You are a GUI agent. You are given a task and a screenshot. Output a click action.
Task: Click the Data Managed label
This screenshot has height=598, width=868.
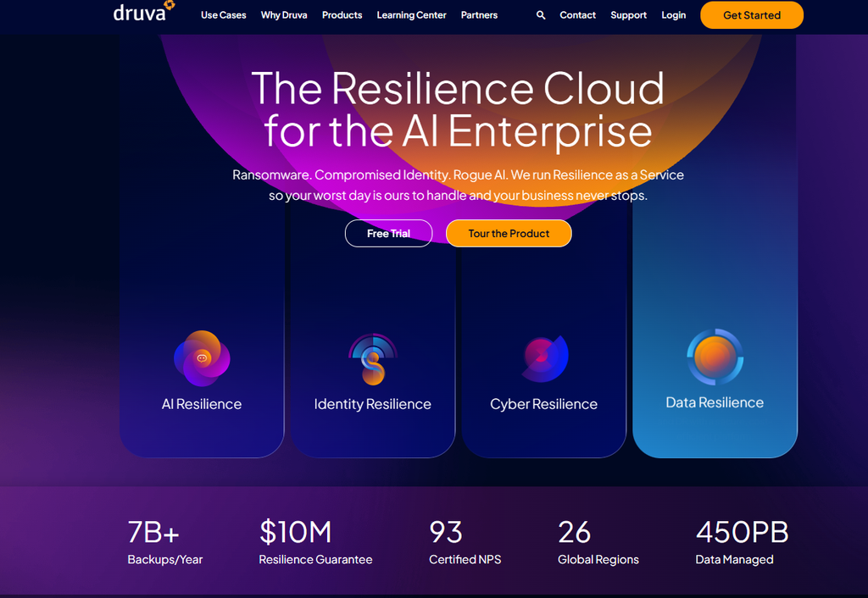tap(735, 560)
